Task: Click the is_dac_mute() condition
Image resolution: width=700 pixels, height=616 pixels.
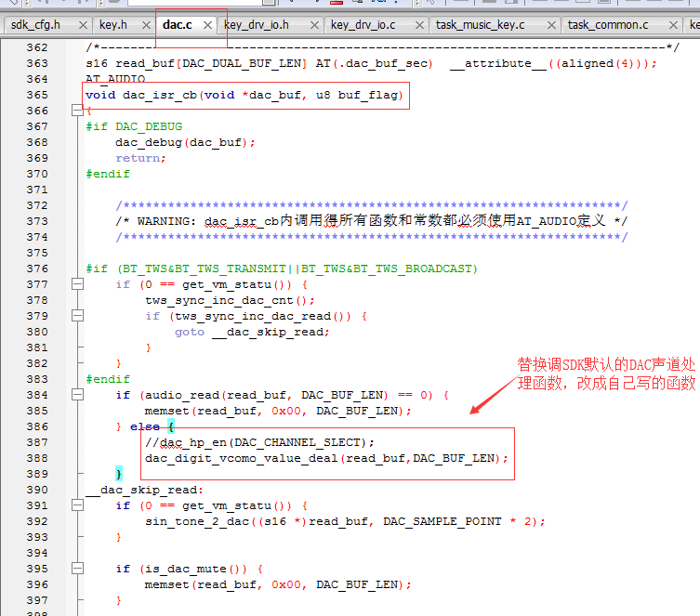Action: coord(199,570)
